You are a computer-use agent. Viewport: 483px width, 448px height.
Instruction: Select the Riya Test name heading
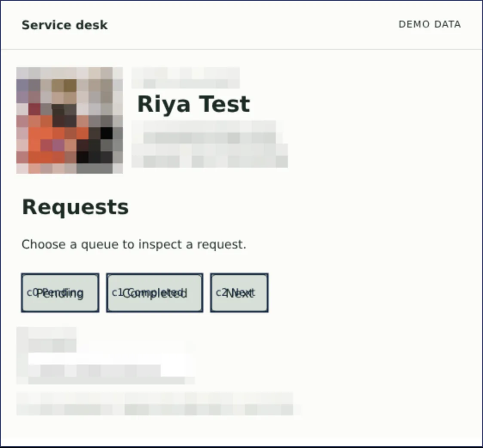coord(193,104)
